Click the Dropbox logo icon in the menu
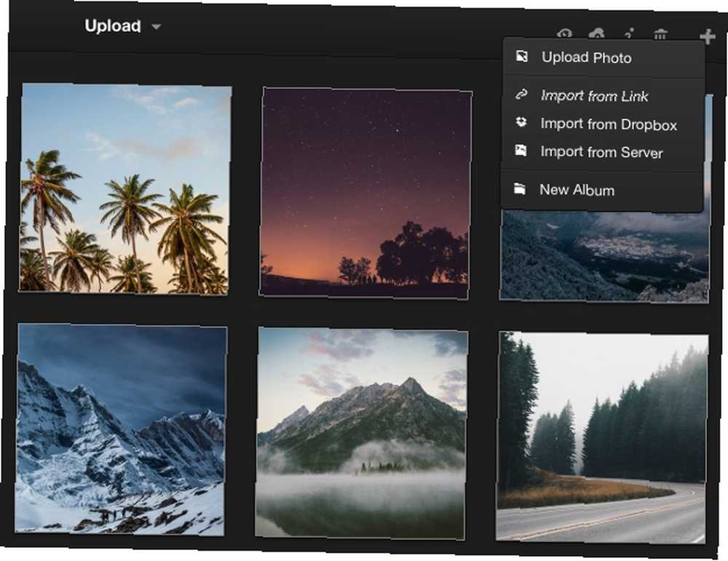Image resolution: width=728 pixels, height=561 pixels. pos(521,122)
